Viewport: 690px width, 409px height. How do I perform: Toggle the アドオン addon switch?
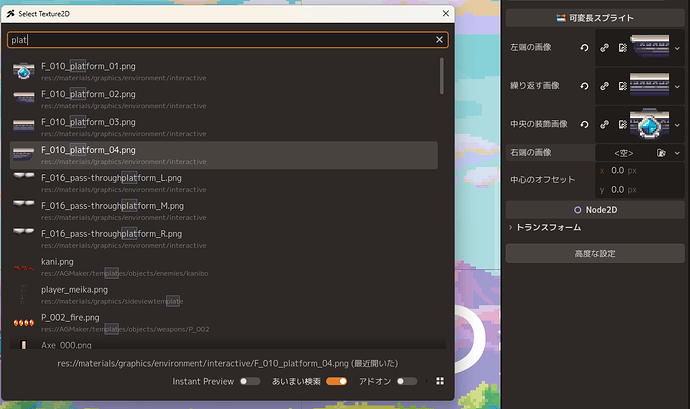click(x=407, y=381)
